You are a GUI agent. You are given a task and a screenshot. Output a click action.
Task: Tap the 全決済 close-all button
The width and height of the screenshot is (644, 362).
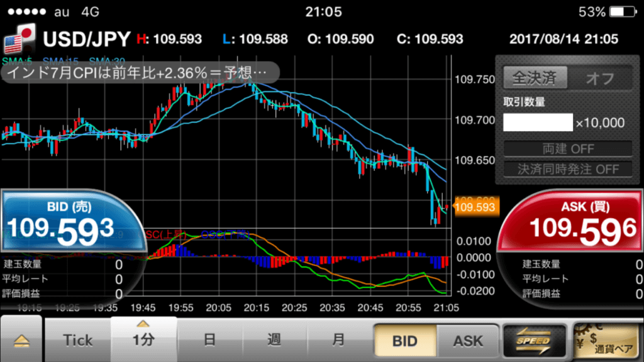click(x=535, y=77)
